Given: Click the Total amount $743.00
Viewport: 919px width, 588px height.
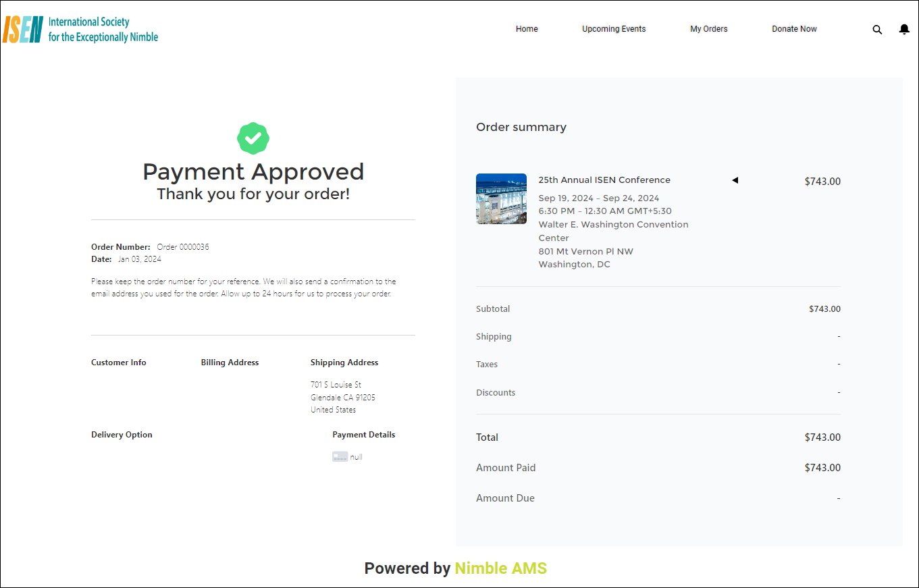Looking at the screenshot, I should [822, 437].
